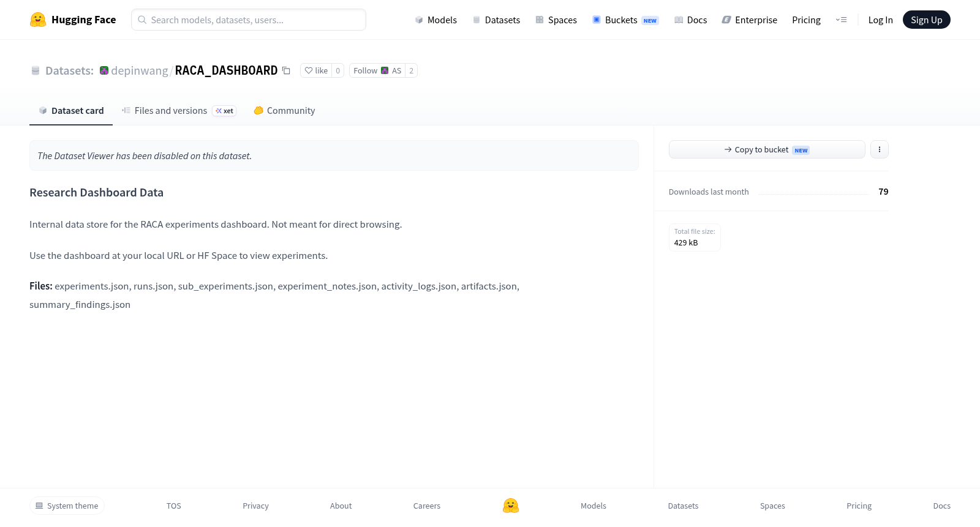Image resolution: width=980 pixels, height=527 pixels.
Task: Open the Enterprise header link
Action: tap(749, 20)
